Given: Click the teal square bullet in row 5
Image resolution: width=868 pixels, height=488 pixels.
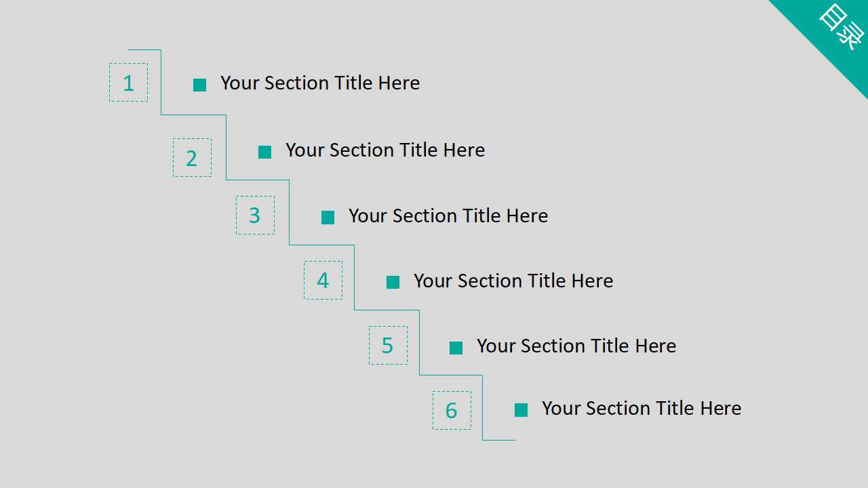Looking at the screenshot, I should [x=456, y=348].
